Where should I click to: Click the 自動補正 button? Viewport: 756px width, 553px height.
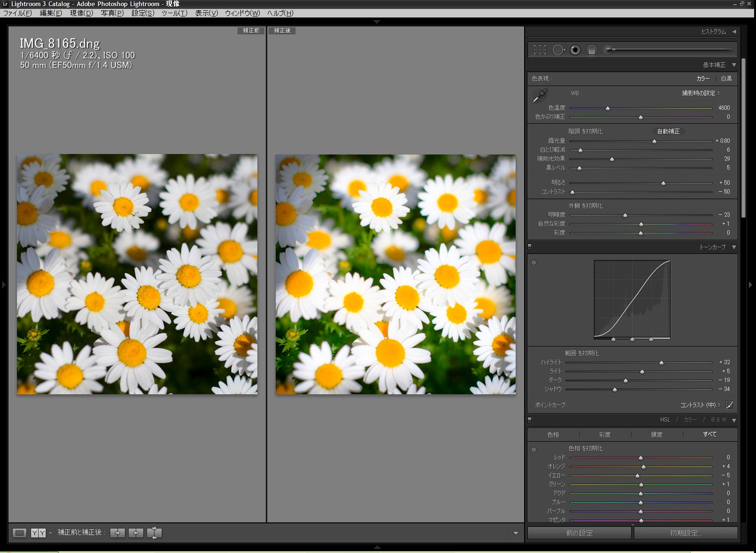(668, 131)
